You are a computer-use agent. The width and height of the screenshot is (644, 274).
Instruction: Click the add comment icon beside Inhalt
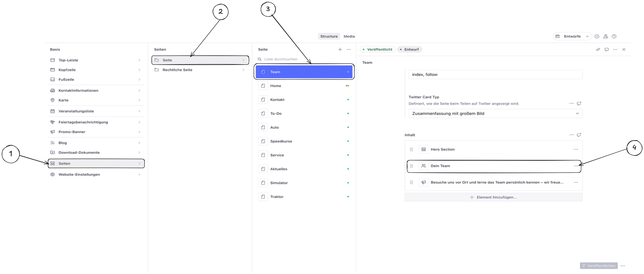pyautogui.click(x=579, y=135)
